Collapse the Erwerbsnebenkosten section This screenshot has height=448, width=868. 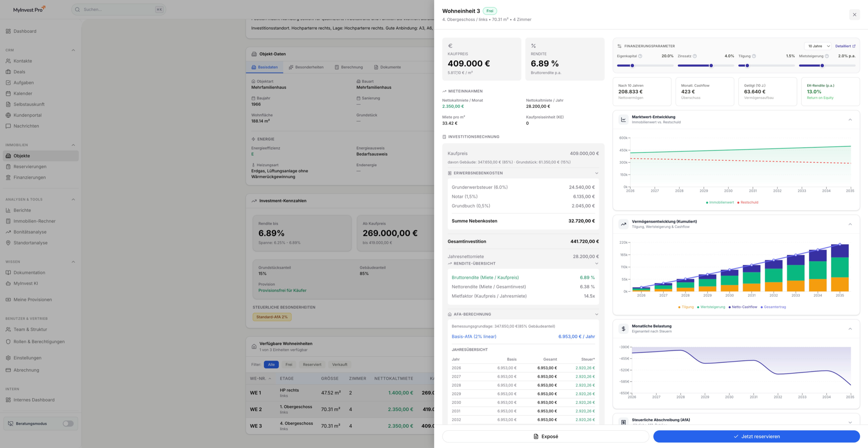596,173
